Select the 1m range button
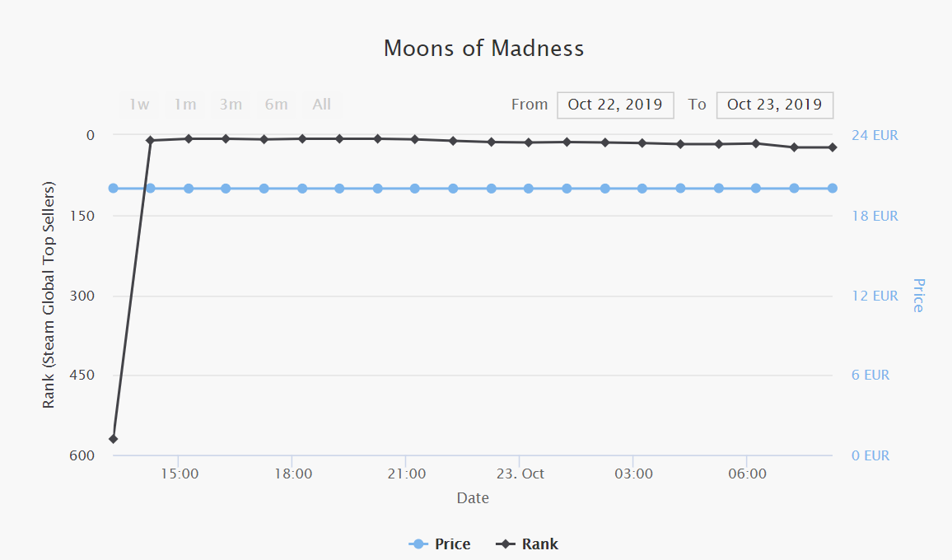The height and width of the screenshot is (560, 952). [185, 105]
